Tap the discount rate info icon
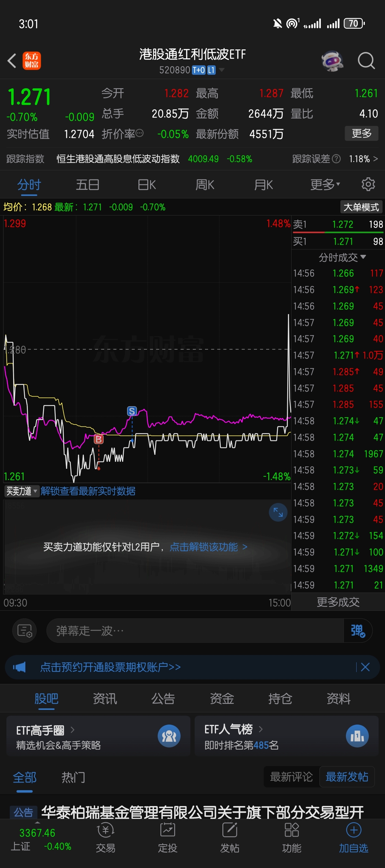This screenshot has width=385, height=868. 139,133
